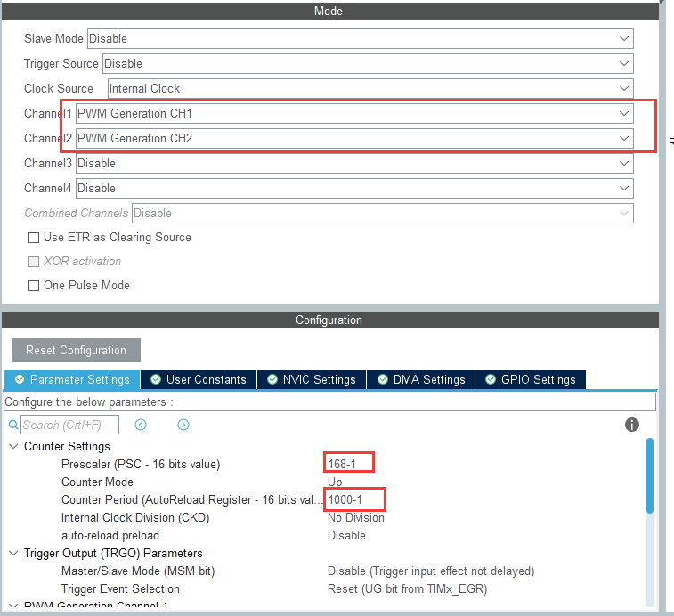Expand Channel1 PWM Generation CH1 dropdown
Viewport: 674px width, 616px height.
pyautogui.click(x=354, y=114)
